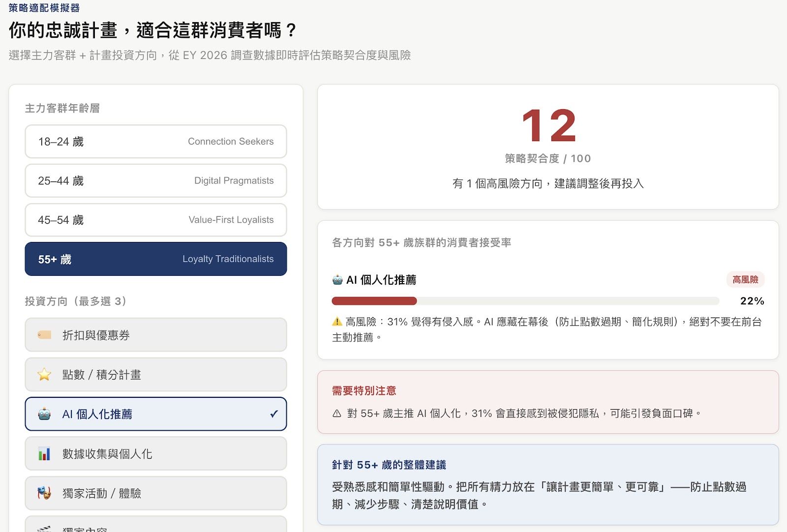Deselect the AI 個人化推薦 investment option
787x532 pixels.
156,414
